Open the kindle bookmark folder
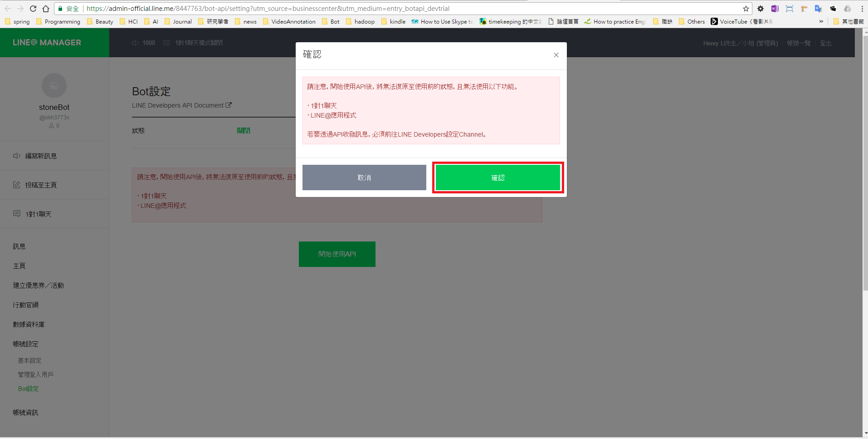Screen dimensions: 868x439 click(393, 21)
